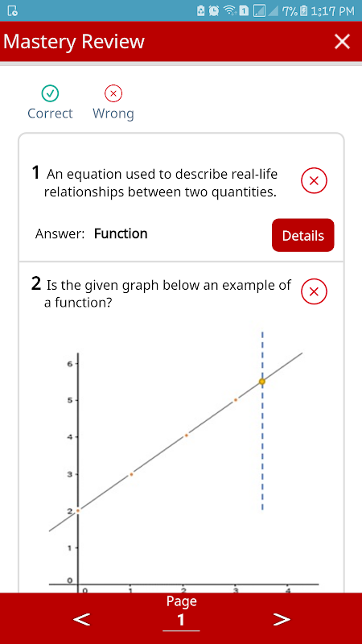Click the wrong mark on question 2
This screenshot has width=362, height=644.
314,291
